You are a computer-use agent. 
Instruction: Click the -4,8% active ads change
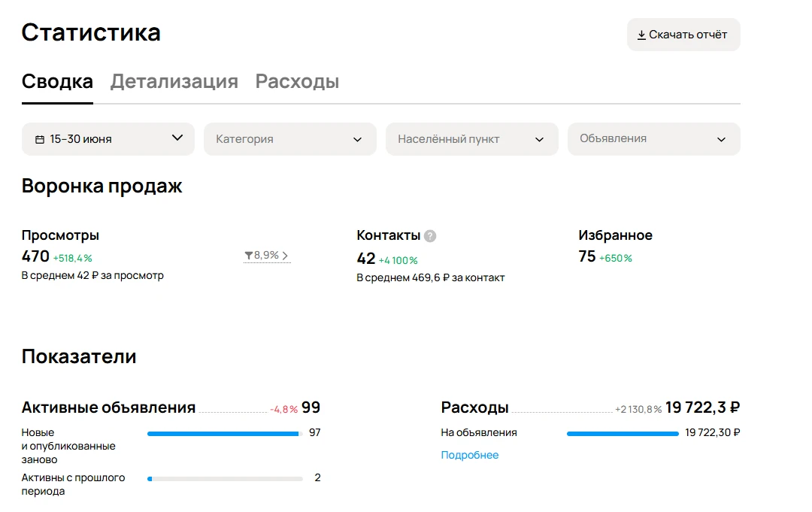pos(283,410)
